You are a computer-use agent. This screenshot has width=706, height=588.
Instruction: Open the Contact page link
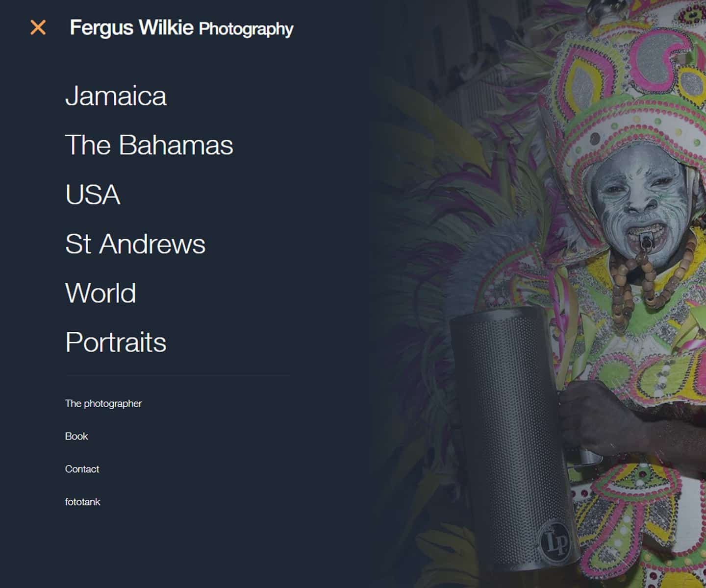point(82,469)
